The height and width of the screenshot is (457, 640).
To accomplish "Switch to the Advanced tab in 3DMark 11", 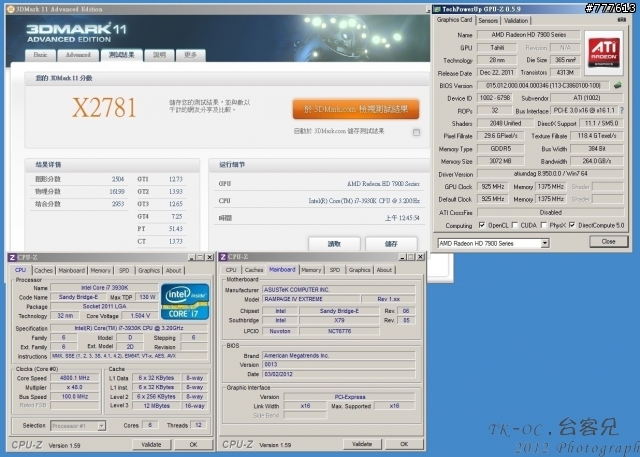I will pos(78,55).
